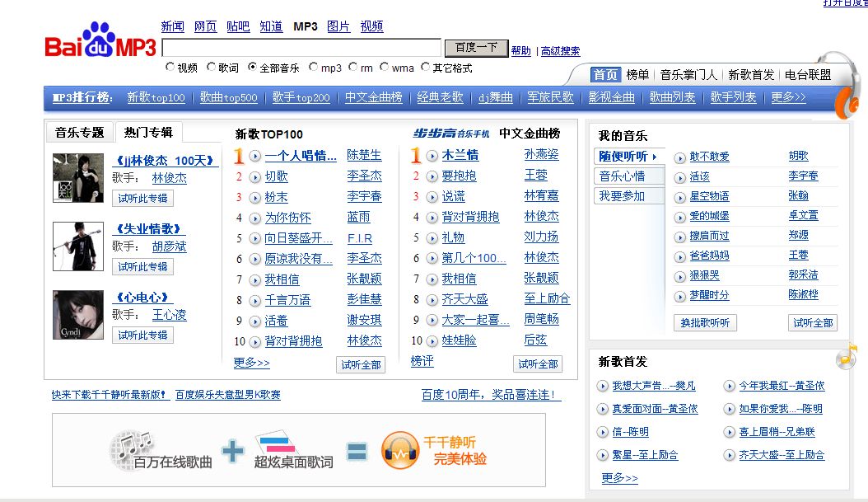This screenshot has height=502, width=868.
Task: Choose wma format radio button
Action: 385,67
